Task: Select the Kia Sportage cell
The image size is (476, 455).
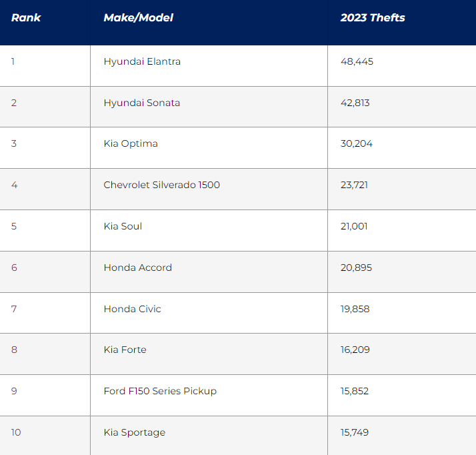Action: [x=135, y=432]
